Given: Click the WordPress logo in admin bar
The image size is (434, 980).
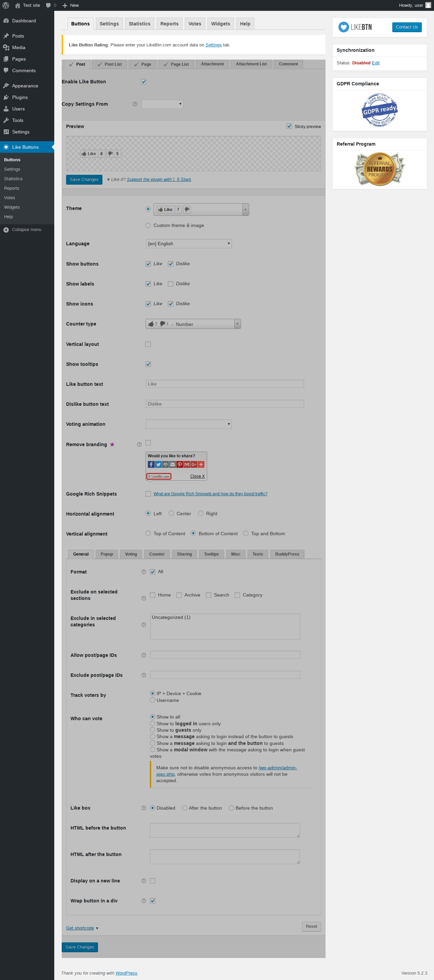Looking at the screenshot, I should click(6, 5).
